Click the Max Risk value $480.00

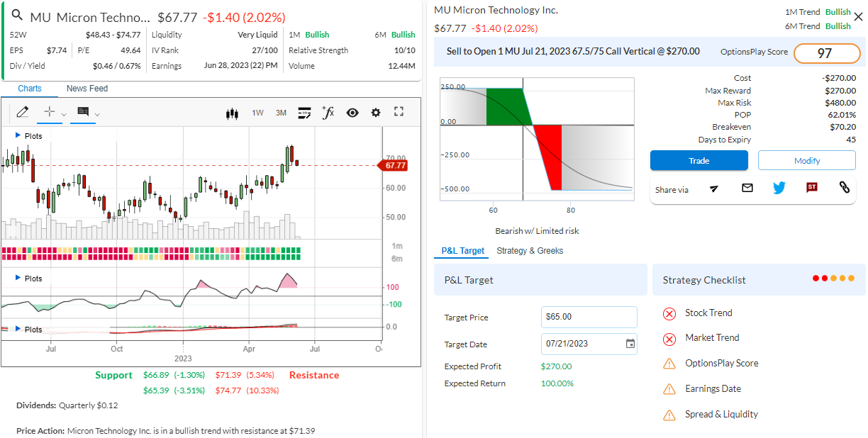840,103
